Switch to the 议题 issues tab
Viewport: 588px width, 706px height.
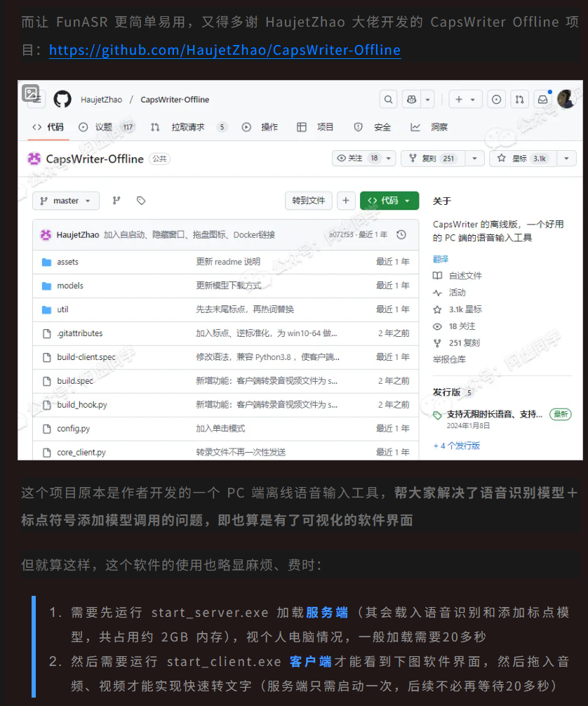(x=104, y=127)
